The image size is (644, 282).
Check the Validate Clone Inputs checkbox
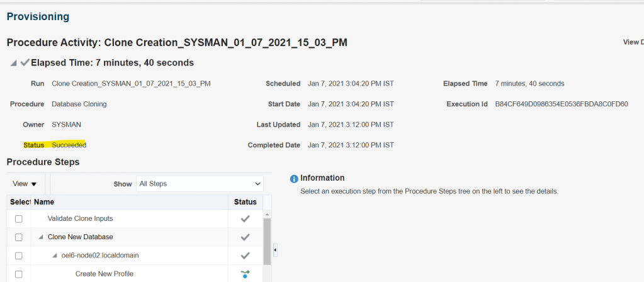[x=19, y=219]
